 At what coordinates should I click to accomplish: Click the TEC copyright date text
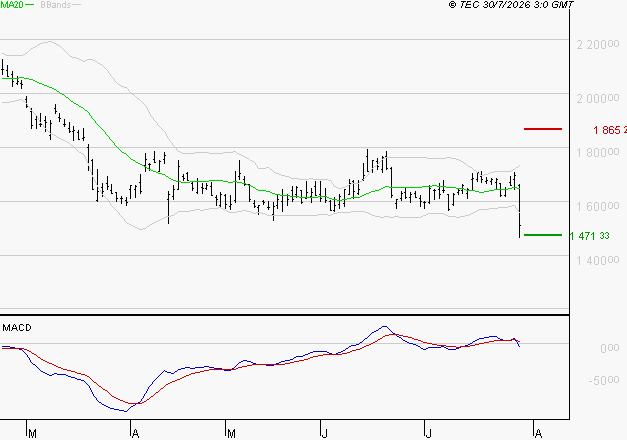pyautogui.click(x=511, y=5)
